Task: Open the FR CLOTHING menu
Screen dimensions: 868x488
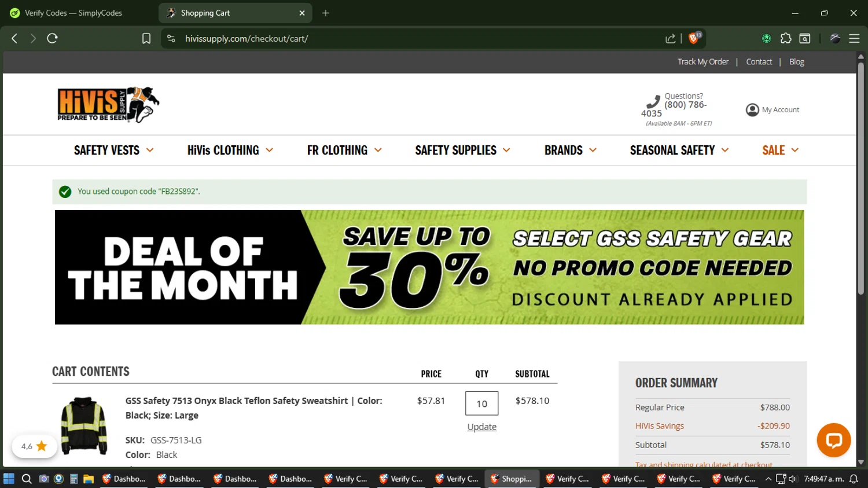Action: (x=337, y=151)
